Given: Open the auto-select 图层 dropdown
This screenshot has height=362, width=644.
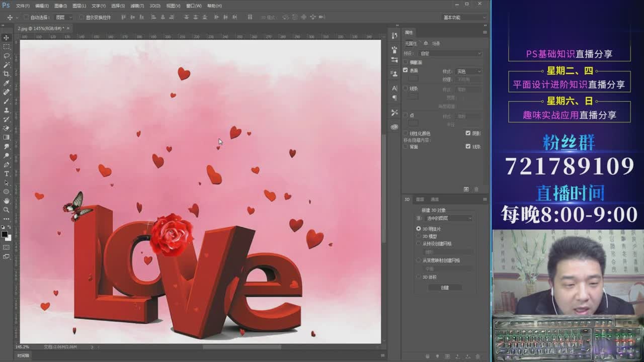Looking at the screenshot, I should click(x=63, y=17).
